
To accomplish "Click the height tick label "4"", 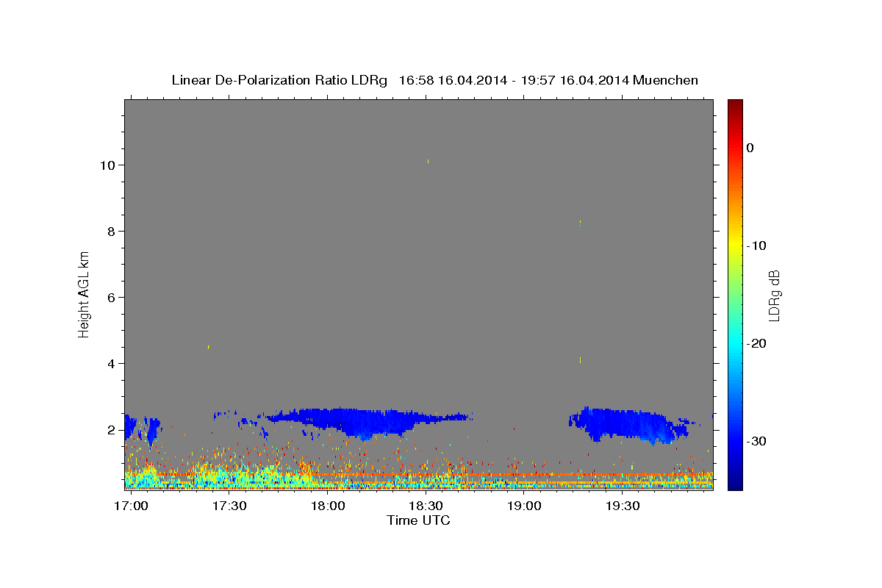I will (x=112, y=364).
